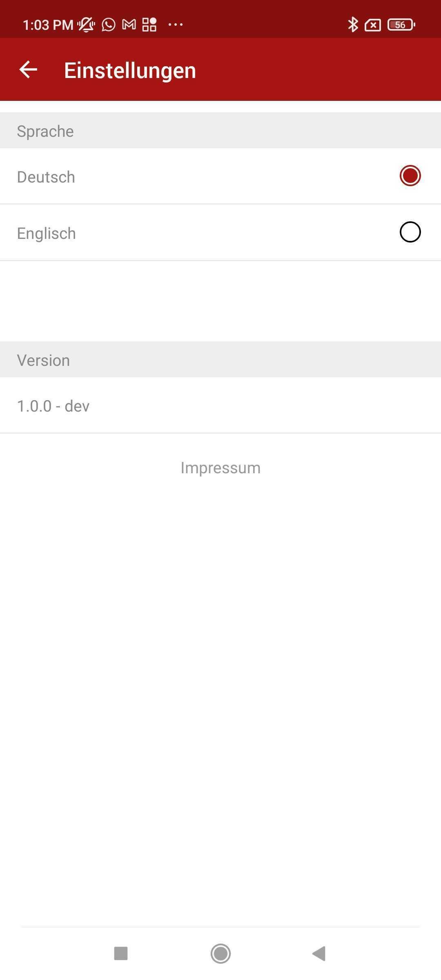Tap the Bluetooth status icon
Screen dimensions: 441x980
[x=353, y=25]
